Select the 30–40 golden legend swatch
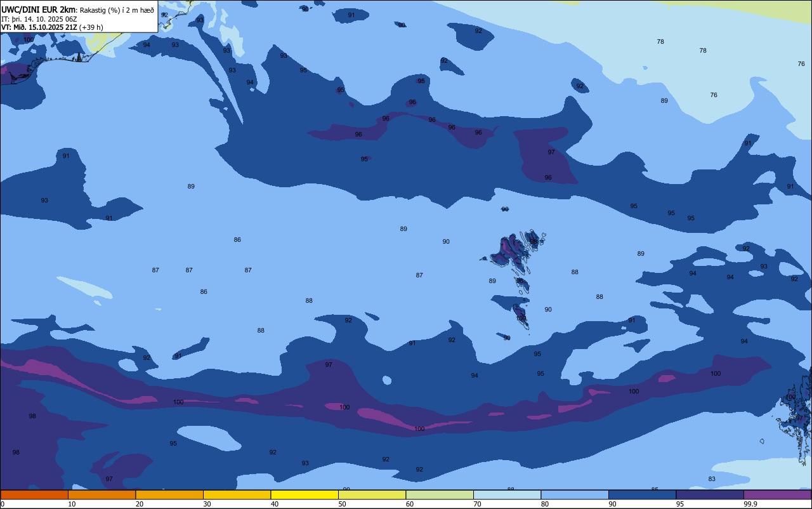Viewport: 812px width, 509px height. [x=237, y=495]
